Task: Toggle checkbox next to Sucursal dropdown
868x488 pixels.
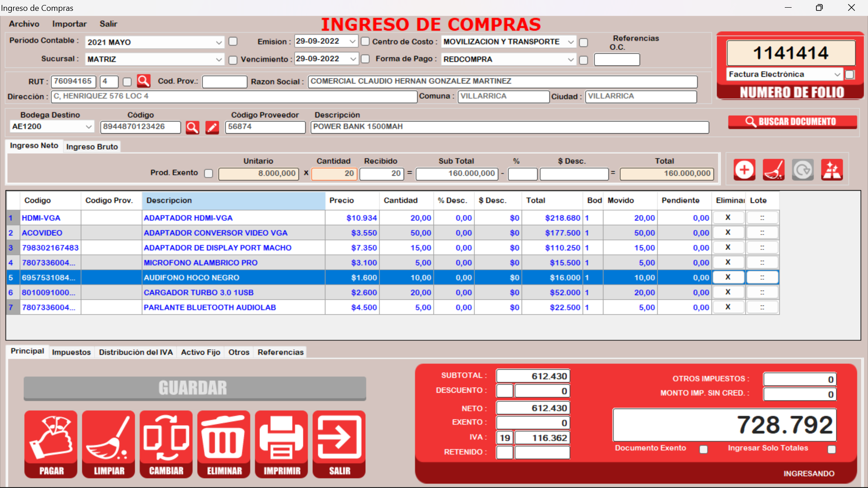Action: coord(233,60)
